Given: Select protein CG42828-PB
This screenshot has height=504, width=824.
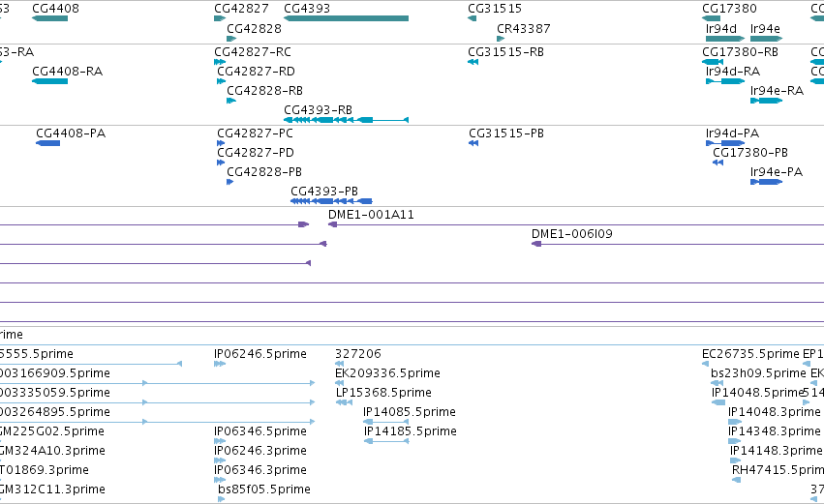Looking at the screenshot, I should [264, 172].
